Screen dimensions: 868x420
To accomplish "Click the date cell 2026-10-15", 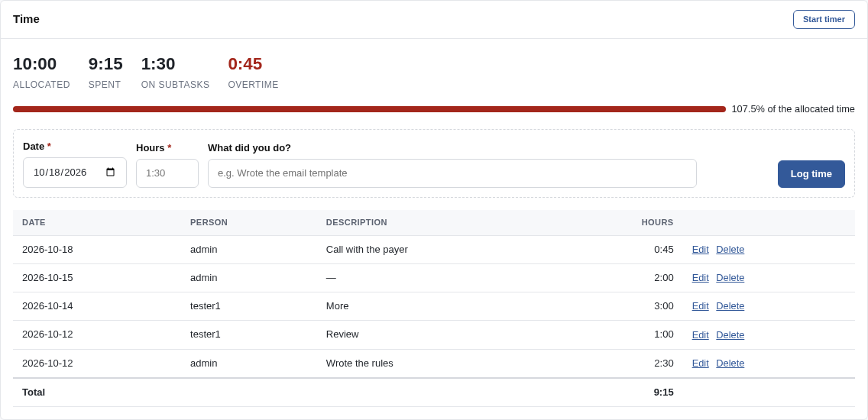I will click(47, 278).
